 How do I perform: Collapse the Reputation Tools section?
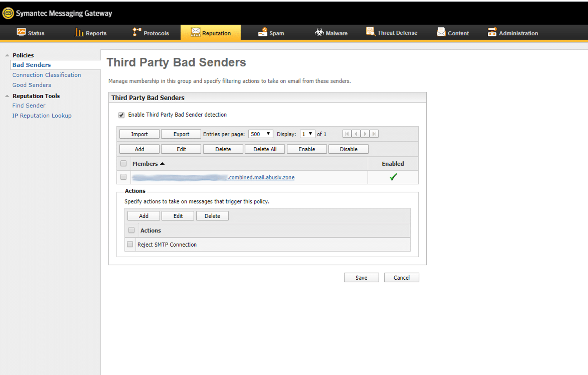[7, 96]
